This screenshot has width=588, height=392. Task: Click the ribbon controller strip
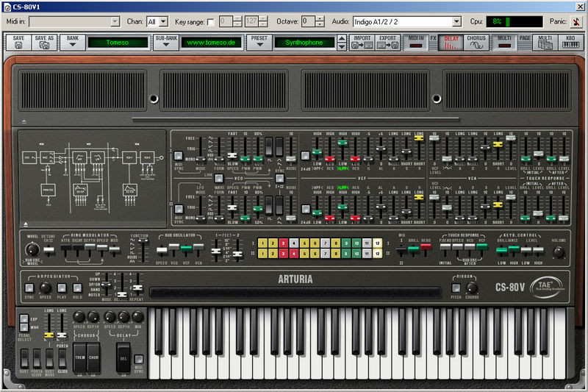(x=295, y=293)
